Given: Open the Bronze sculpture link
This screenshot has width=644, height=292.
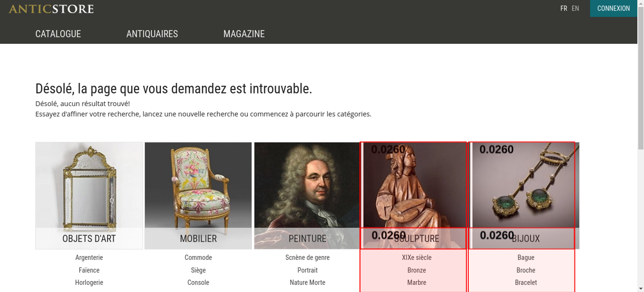Looking at the screenshot, I should pyautogui.click(x=417, y=270).
